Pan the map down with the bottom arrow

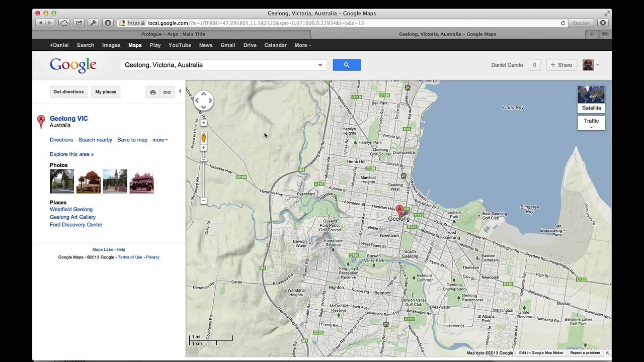(x=204, y=107)
